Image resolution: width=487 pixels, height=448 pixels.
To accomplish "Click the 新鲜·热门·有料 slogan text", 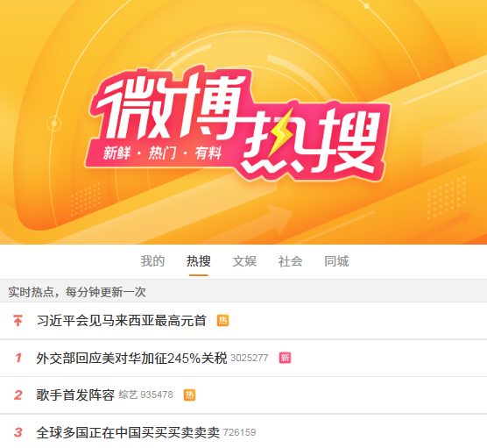I will (x=162, y=153).
